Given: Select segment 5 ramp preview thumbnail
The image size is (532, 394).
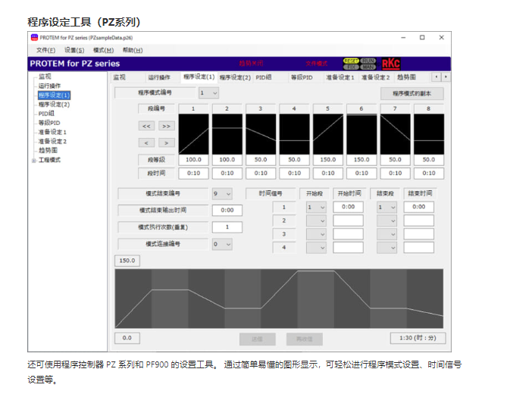Looking at the screenshot, I should coord(327,134).
